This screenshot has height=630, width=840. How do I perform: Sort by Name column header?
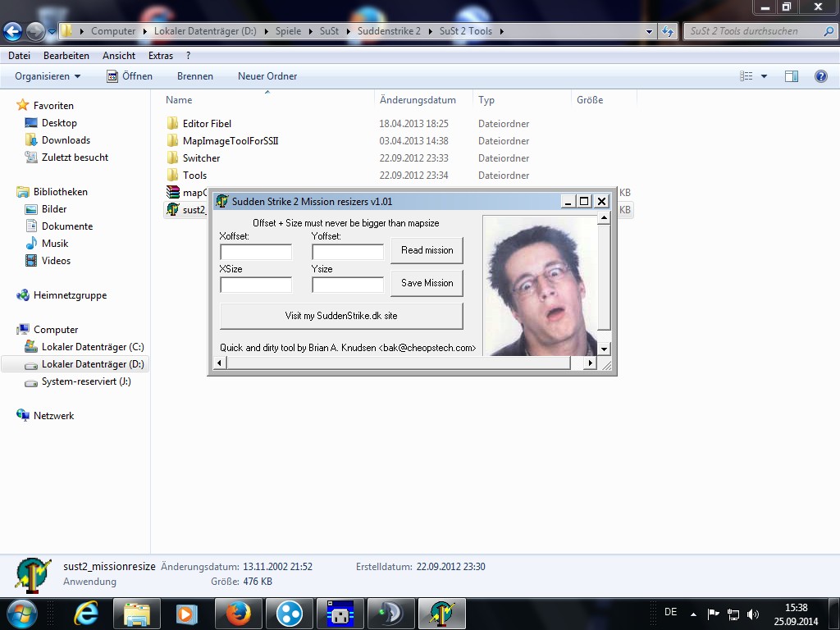click(179, 99)
